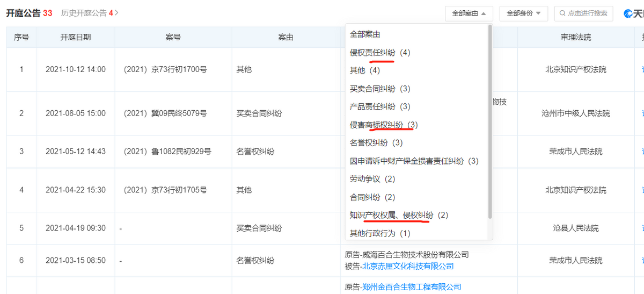Click the 序号 column header

[x=21, y=37]
